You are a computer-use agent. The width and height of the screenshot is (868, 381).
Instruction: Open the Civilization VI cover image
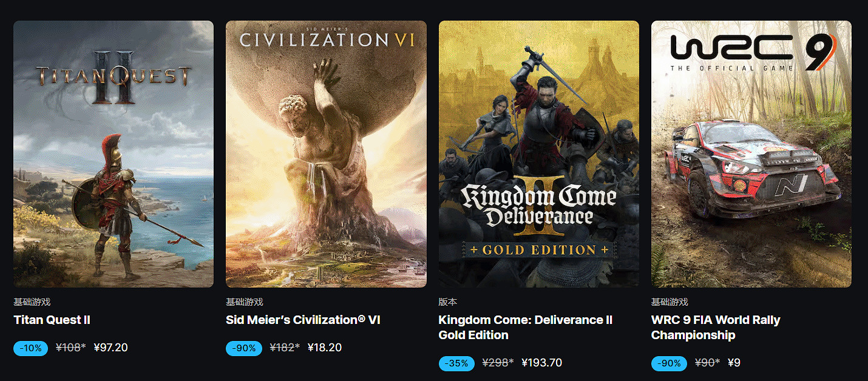(326, 154)
